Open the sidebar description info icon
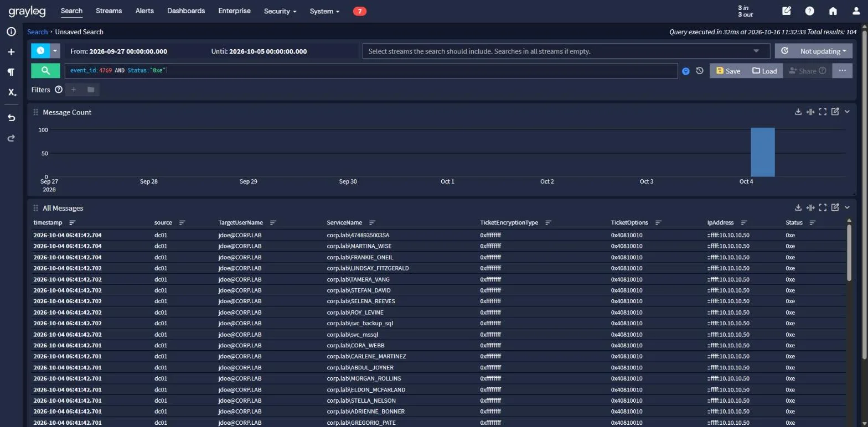 coord(11,32)
